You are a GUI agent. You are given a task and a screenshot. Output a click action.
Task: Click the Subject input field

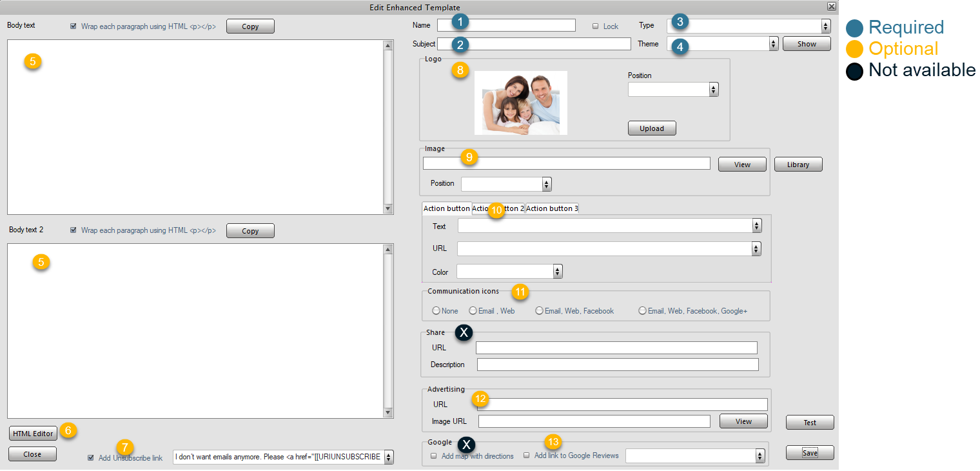coord(534,44)
